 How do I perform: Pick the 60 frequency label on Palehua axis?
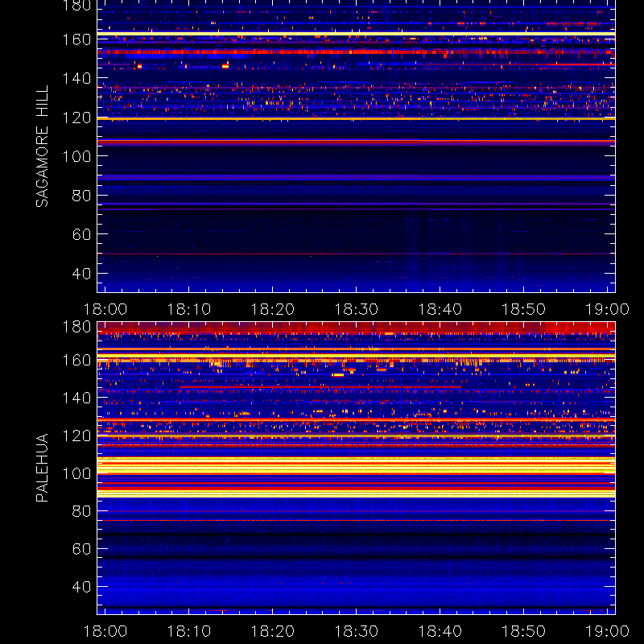(81, 549)
